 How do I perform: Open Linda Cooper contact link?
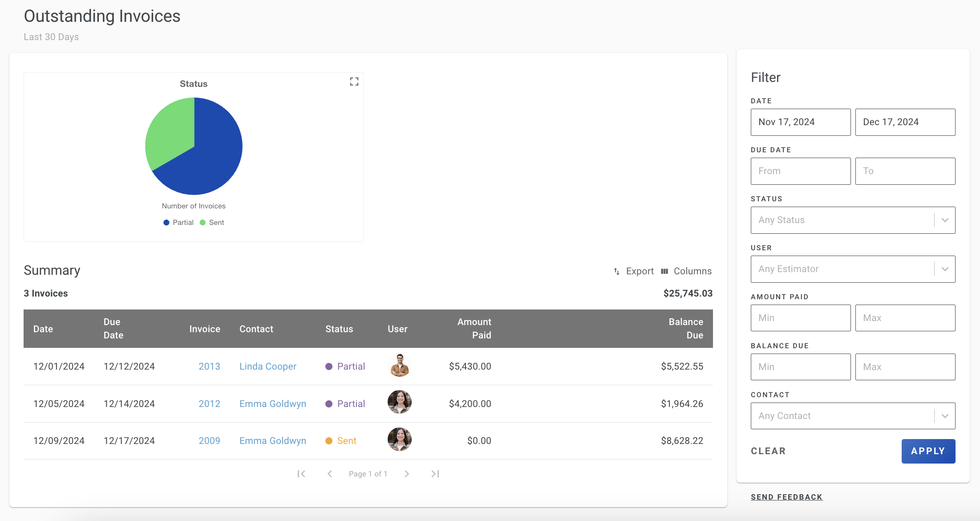[268, 366]
